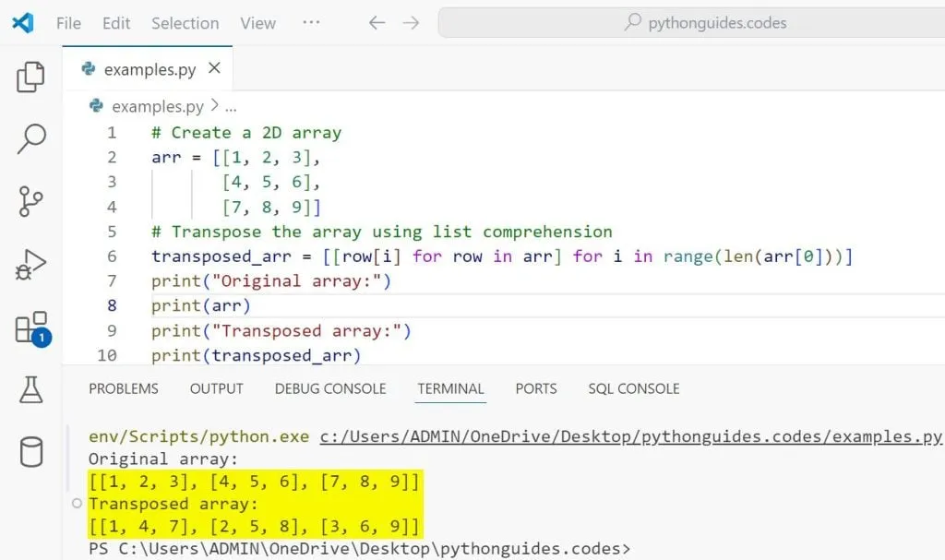Close the examples.py editor tab
Screen dimensions: 945x560
(x=214, y=69)
